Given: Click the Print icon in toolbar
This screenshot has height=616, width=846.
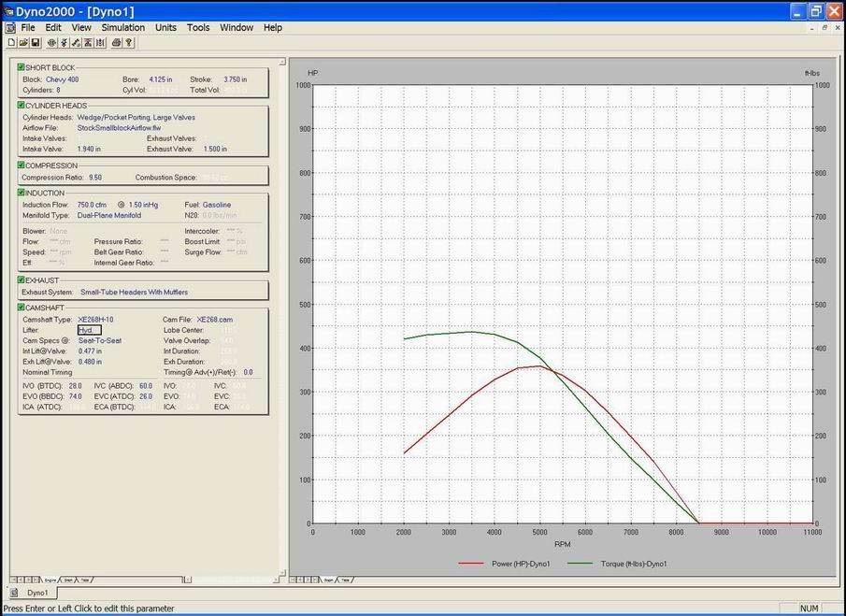Looking at the screenshot, I should click(116, 43).
